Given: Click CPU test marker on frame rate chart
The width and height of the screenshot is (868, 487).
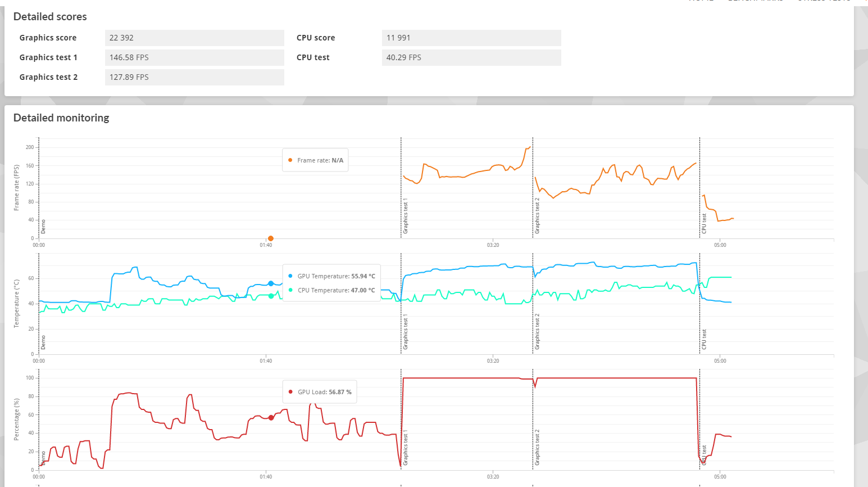Looking at the screenshot, I should [704, 223].
